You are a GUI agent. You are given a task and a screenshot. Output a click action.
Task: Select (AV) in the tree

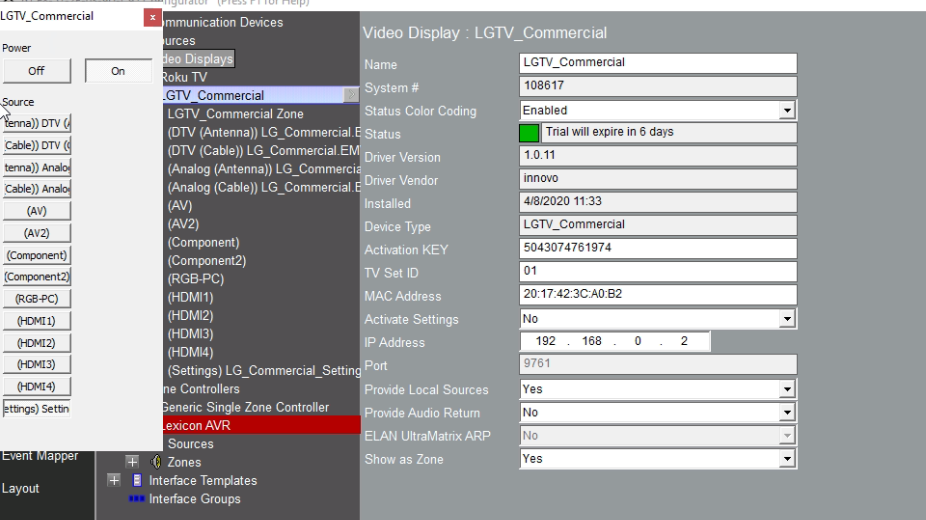pyautogui.click(x=180, y=205)
